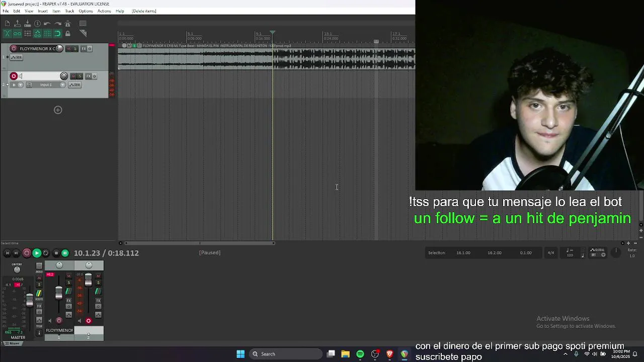
Task: Click the New project toolbar icon
Action: pos(7,24)
